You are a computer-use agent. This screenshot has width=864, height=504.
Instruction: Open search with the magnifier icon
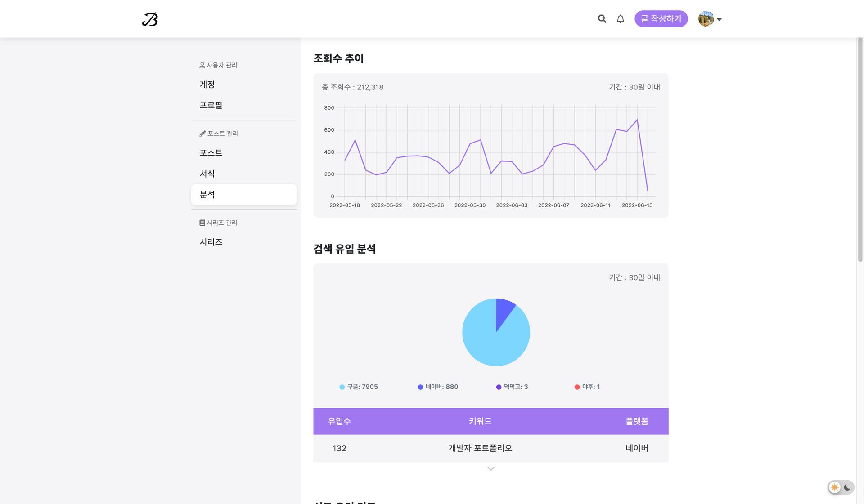(602, 19)
